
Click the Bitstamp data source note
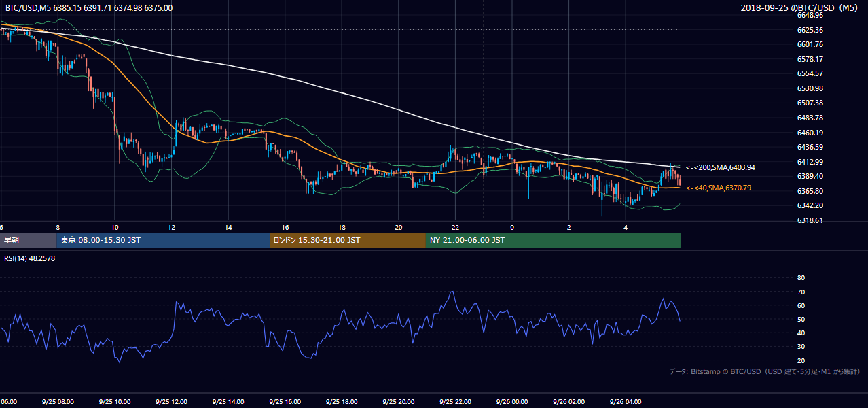point(764,371)
